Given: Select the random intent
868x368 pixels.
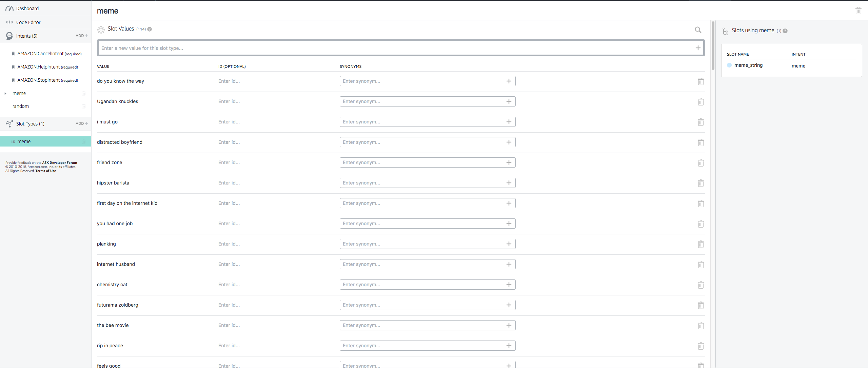Looking at the screenshot, I should point(21,106).
